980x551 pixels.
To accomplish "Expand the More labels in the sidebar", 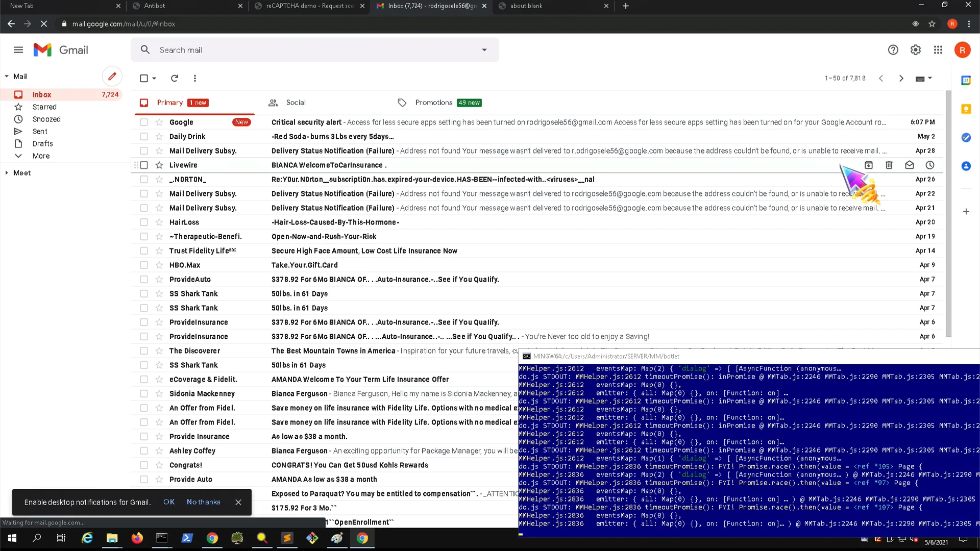I will 41,156.
